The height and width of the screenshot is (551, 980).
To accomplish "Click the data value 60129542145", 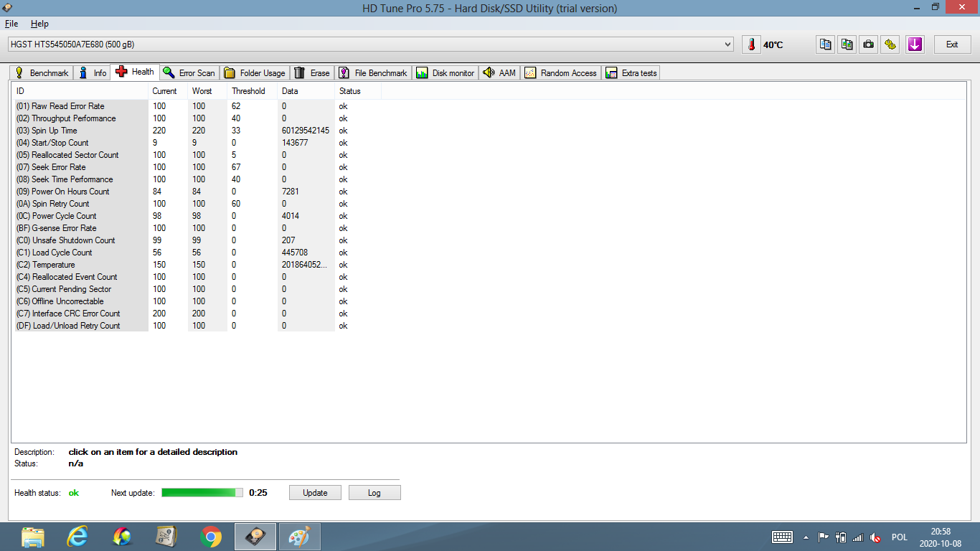I will 306,131.
